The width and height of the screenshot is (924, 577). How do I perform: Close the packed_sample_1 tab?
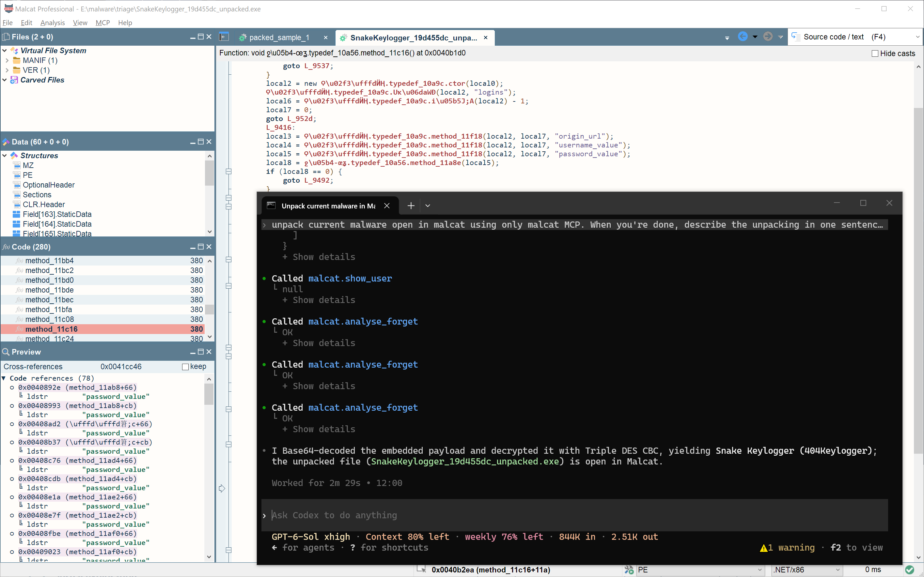point(326,38)
